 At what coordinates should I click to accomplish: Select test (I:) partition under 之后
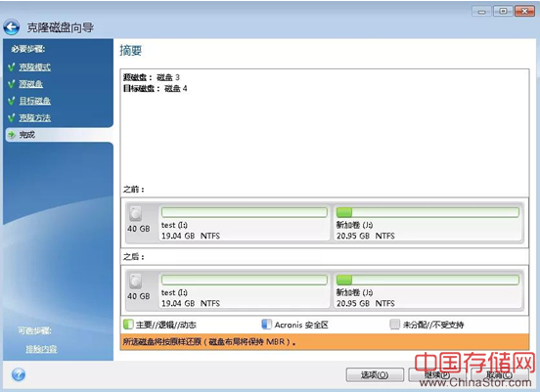tap(245, 289)
